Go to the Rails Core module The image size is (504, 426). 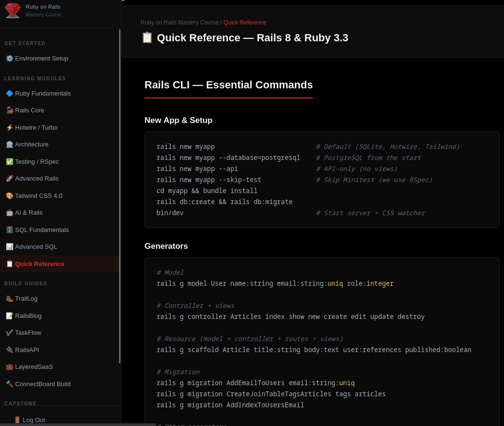pyautogui.click(x=60, y=110)
